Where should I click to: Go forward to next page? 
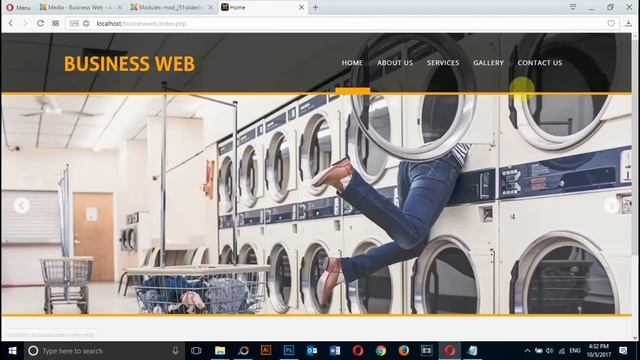(25, 23)
